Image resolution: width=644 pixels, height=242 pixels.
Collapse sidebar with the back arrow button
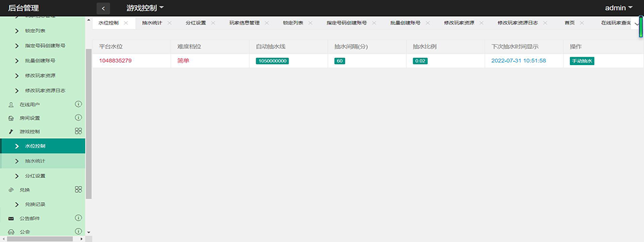click(x=103, y=8)
